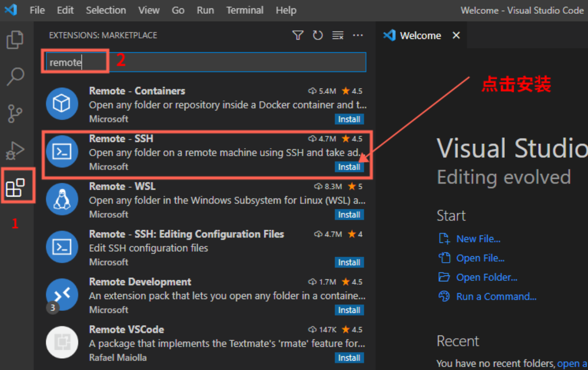Click the Extensions: Marketplace header
This screenshot has width=588, height=370.
(x=103, y=35)
